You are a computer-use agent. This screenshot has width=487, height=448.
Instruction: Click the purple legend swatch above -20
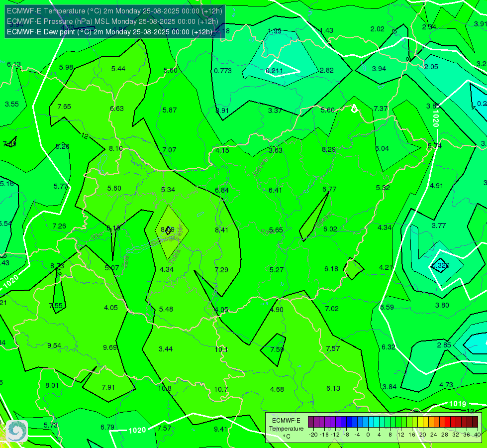[x=311, y=422]
